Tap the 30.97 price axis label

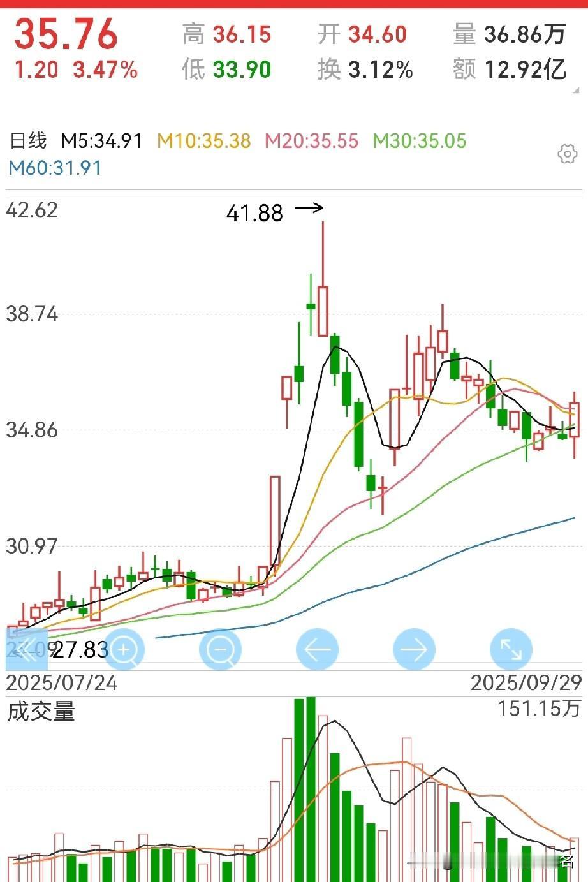[x=32, y=545]
